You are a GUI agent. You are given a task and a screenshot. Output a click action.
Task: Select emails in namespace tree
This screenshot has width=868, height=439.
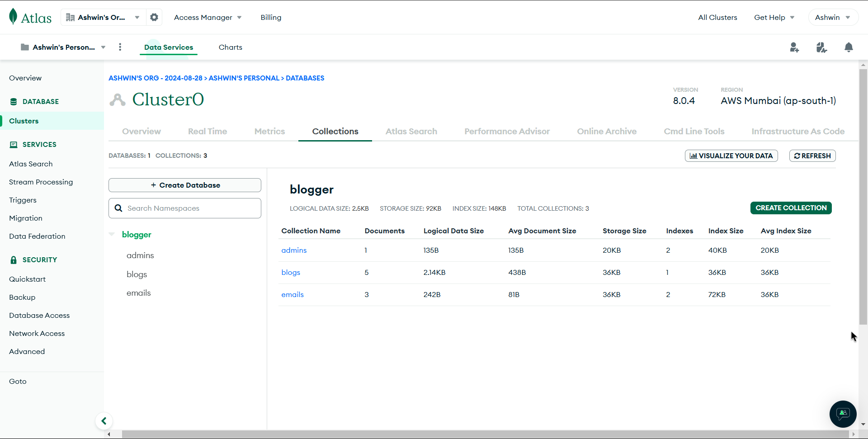[x=138, y=293]
